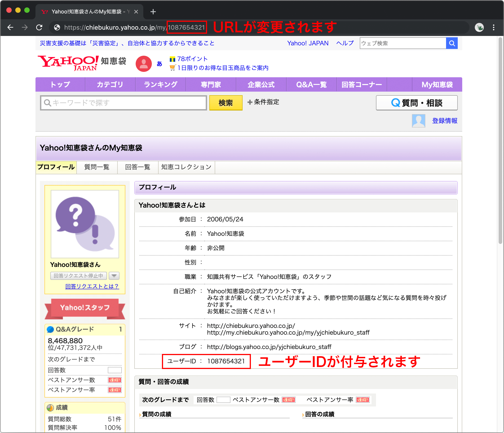Click the 参加日 value 2006/05/24
This screenshot has height=433, width=504.
click(225, 219)
